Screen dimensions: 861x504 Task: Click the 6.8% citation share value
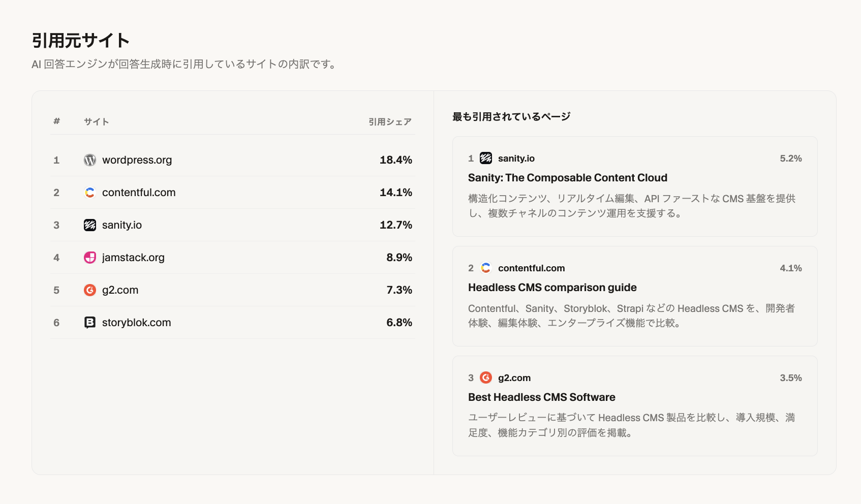(x=399, y=323)
